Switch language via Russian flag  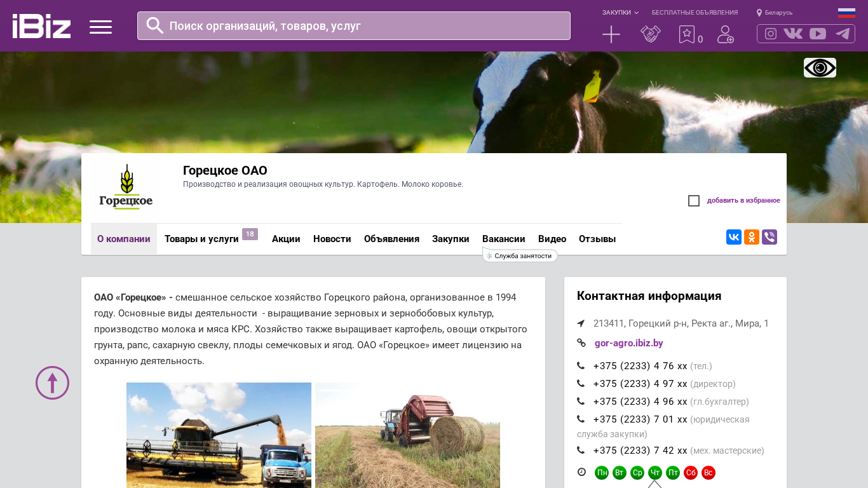click(846, 13)
